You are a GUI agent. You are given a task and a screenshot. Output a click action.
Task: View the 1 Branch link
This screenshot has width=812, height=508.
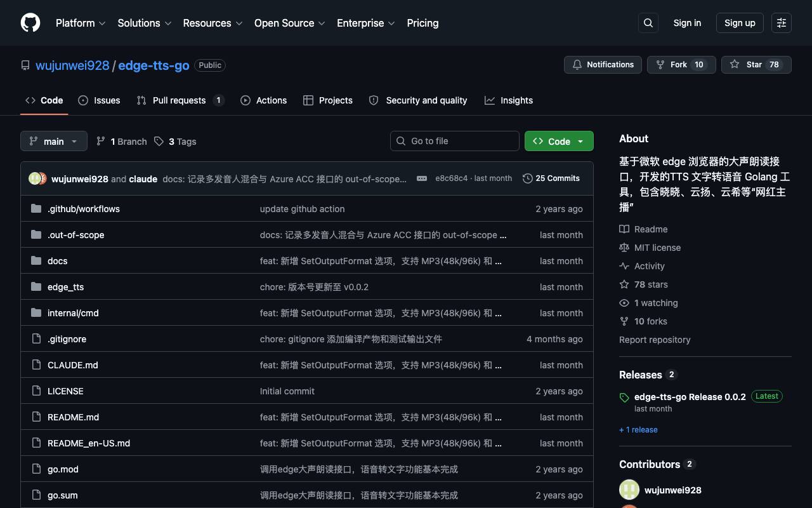click(x=122, y=142)
